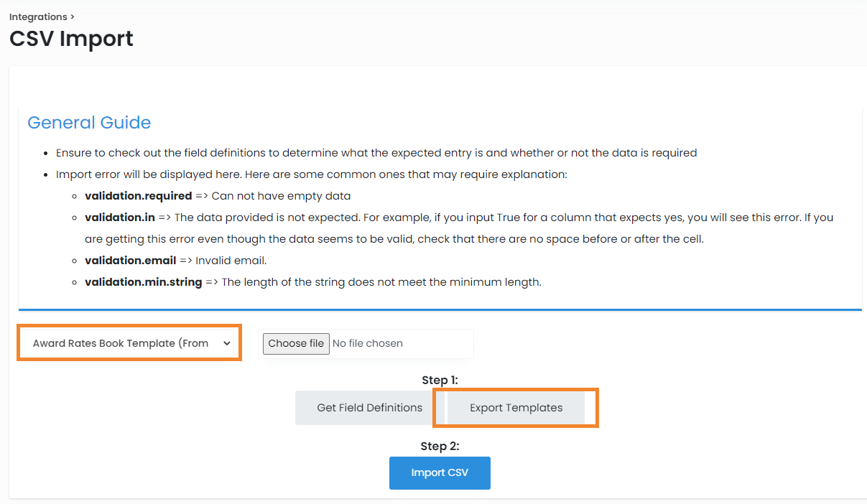Screen dimensions: 867x504
Task: Click the 'Invalid email.' explanation text
Action: (231, 261)
